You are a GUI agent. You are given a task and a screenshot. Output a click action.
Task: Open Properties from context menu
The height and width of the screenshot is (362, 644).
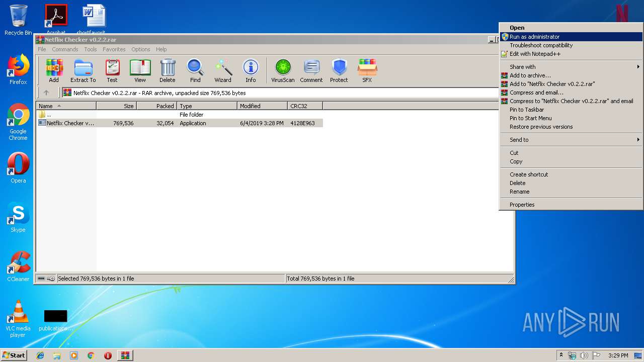click(571, 205)
